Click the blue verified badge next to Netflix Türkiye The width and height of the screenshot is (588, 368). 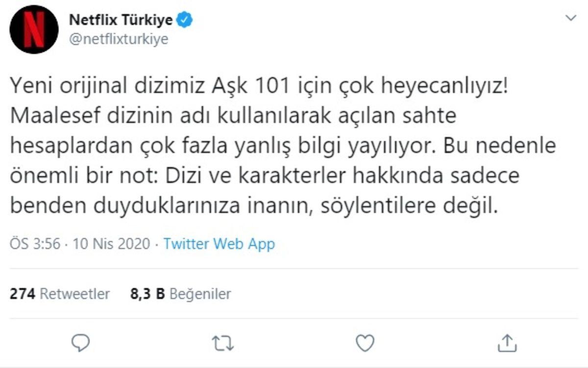(x=185, y=20)
